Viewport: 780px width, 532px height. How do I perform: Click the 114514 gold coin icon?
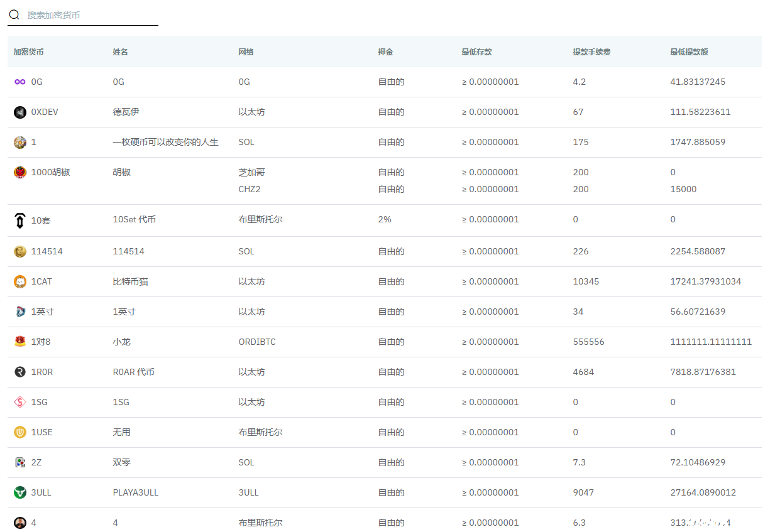tap(20, 251)
